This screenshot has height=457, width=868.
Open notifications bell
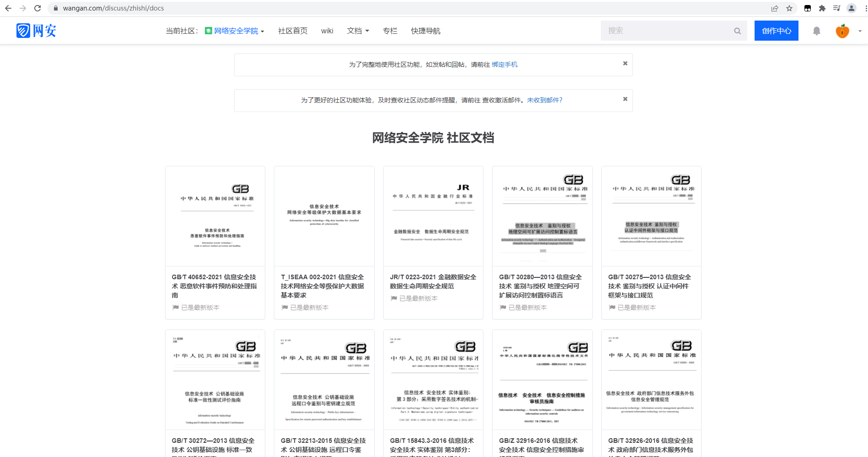[x=817, y=31]
